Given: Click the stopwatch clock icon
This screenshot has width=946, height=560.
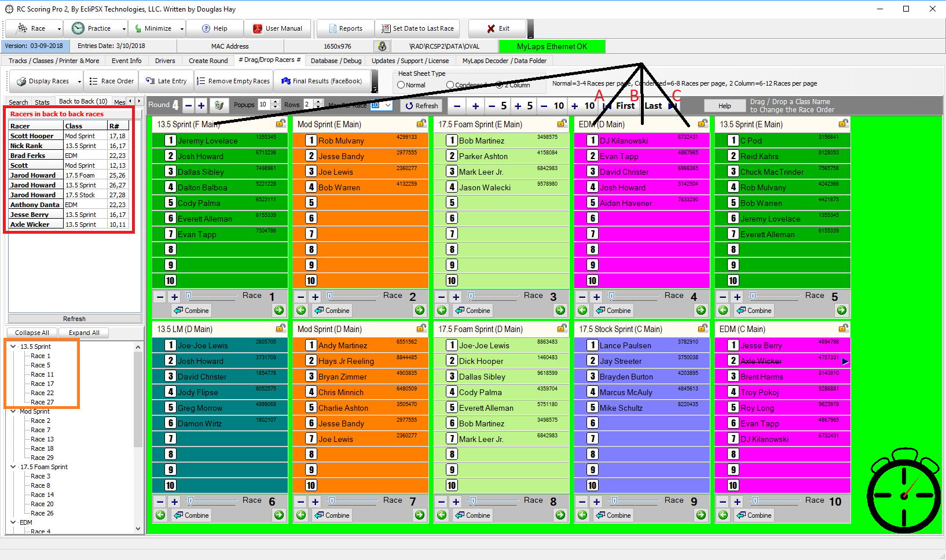Looking at the screenshot, I should click(x=903, y=491).
